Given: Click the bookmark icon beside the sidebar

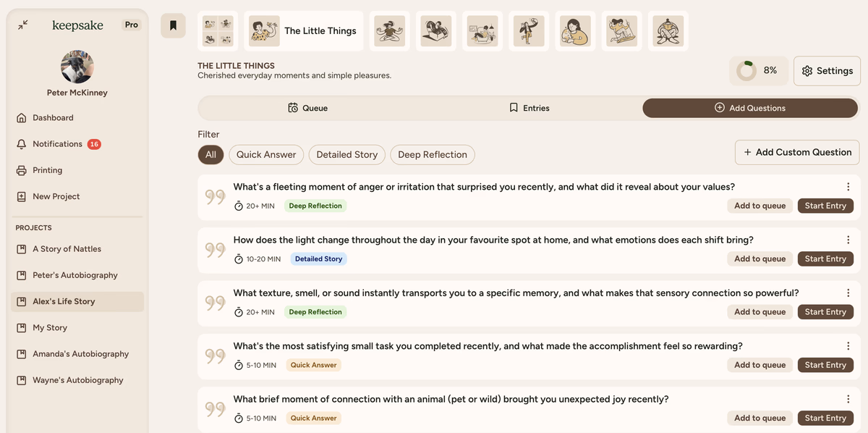Looking at the screenshot, I should coord(173,25).
